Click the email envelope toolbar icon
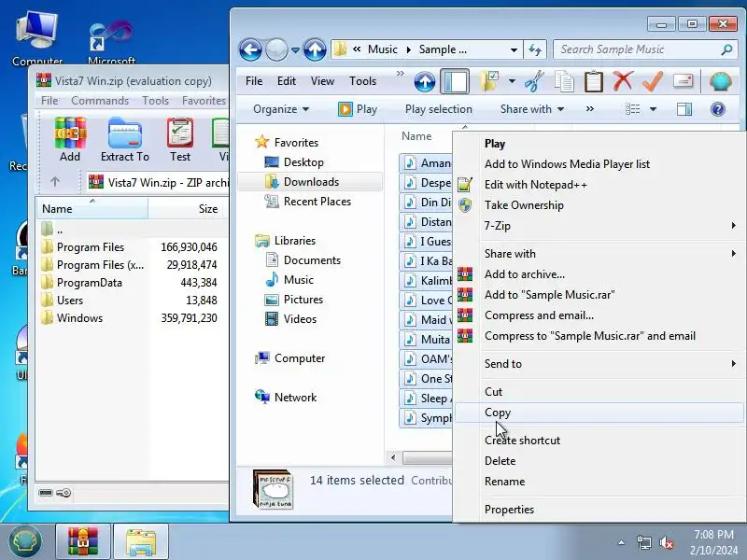 pos(683,81)
